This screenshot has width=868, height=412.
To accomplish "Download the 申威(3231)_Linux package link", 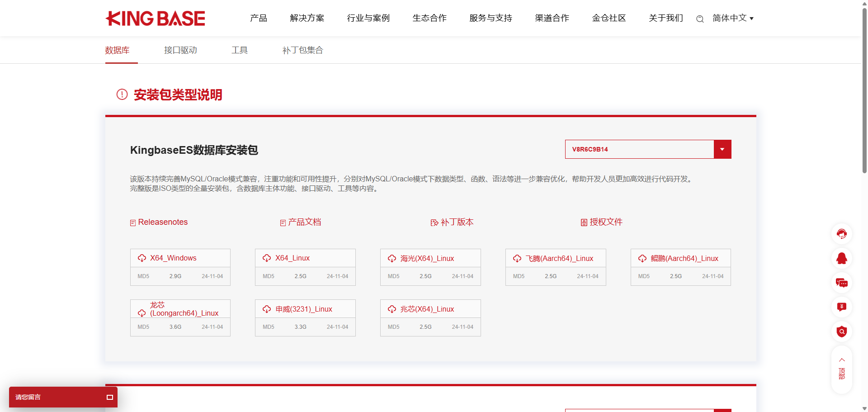I will [x=304, y=309].
